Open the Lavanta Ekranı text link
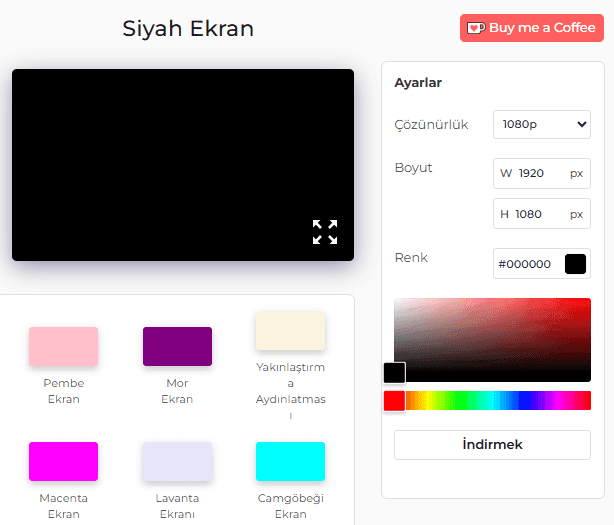 177,506
